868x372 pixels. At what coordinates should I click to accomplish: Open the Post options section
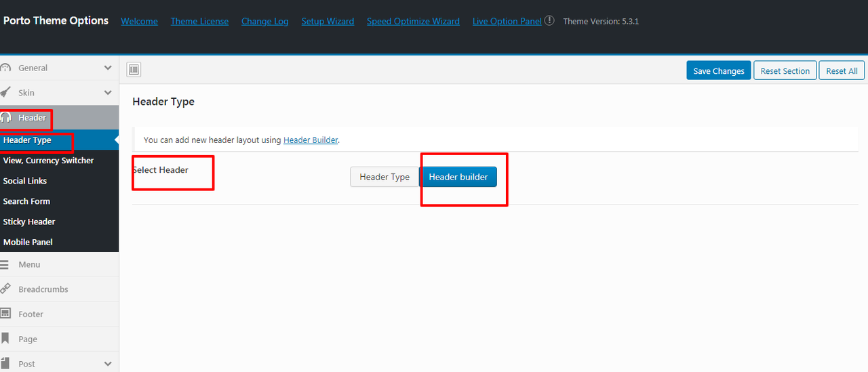coord(59,364)
